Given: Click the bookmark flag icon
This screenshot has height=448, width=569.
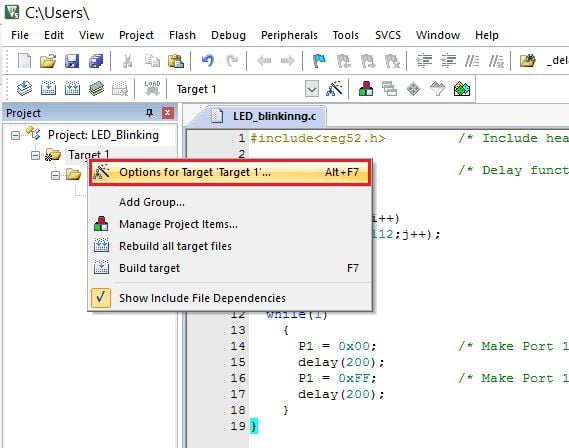Looking at the screenshot, I should tap(319, 61).
